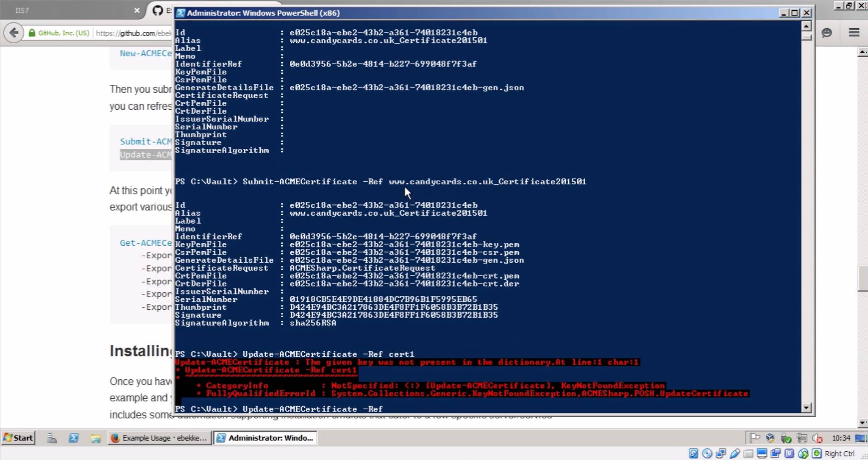
Task: Click the VirtualBox display status icon
Action: point(762,454)
